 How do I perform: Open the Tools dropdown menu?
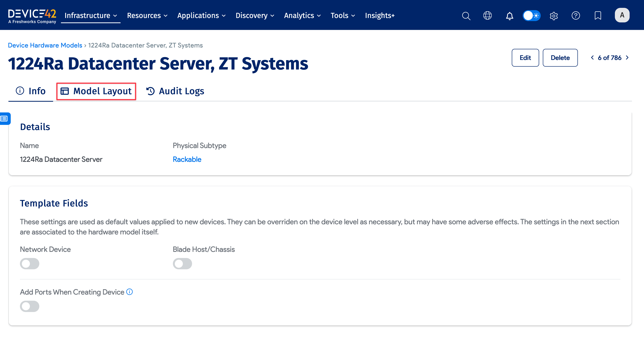[343, 16]
